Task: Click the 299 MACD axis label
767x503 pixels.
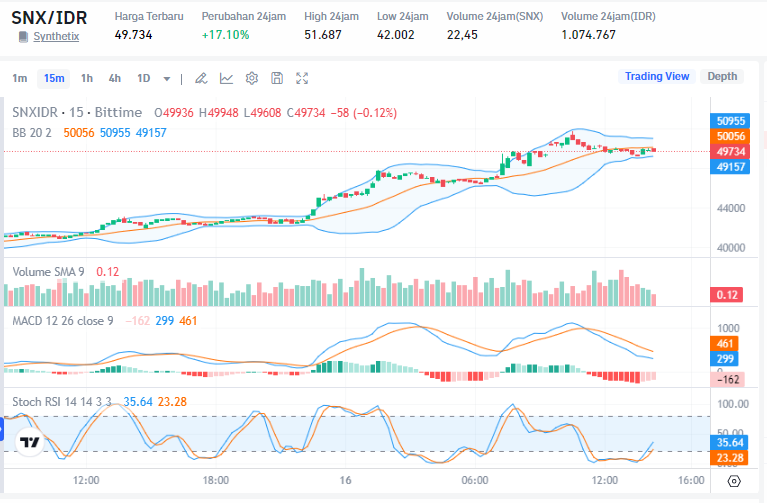Action: 724,359
